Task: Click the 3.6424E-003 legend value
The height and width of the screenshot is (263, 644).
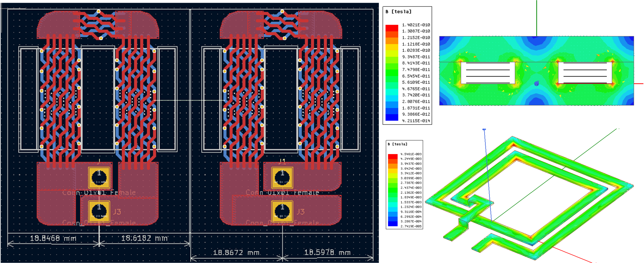Action: pos(411,169)
